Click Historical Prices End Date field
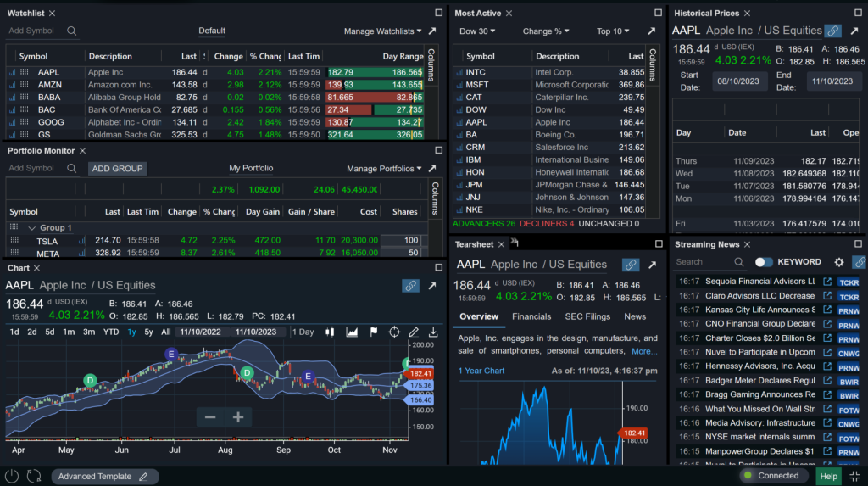The width and height of the screenshot is (868, 486). [x=832, y=81]
